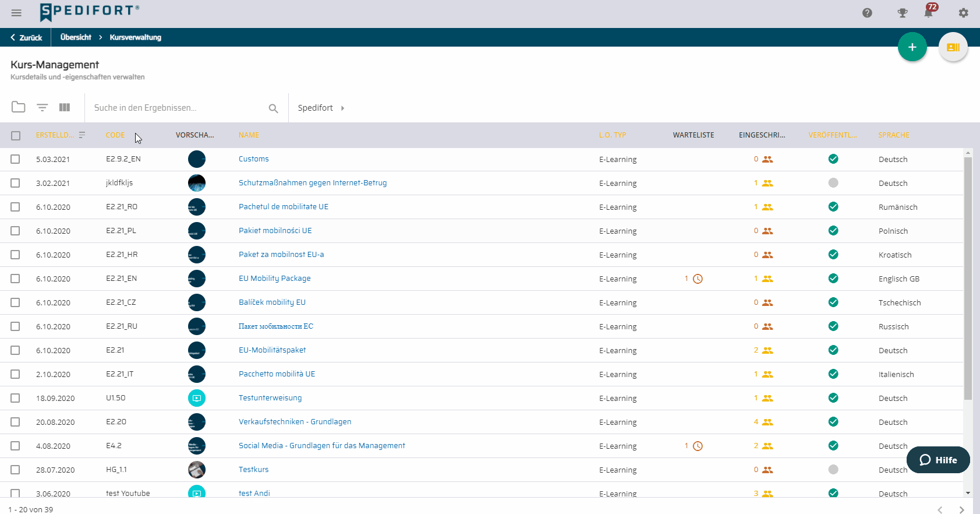Sort by CODE column header
980x514 pixels.
(115, 135)
